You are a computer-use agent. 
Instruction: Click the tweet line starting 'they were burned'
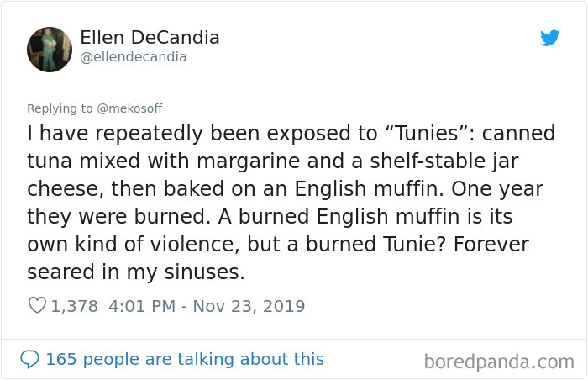(270, 217)
